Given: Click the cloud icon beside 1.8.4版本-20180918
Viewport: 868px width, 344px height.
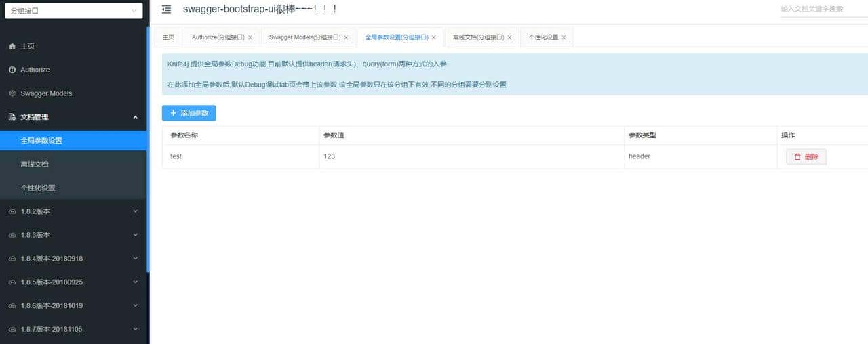Looking at the screenshot, I should [x=12, y=259].
